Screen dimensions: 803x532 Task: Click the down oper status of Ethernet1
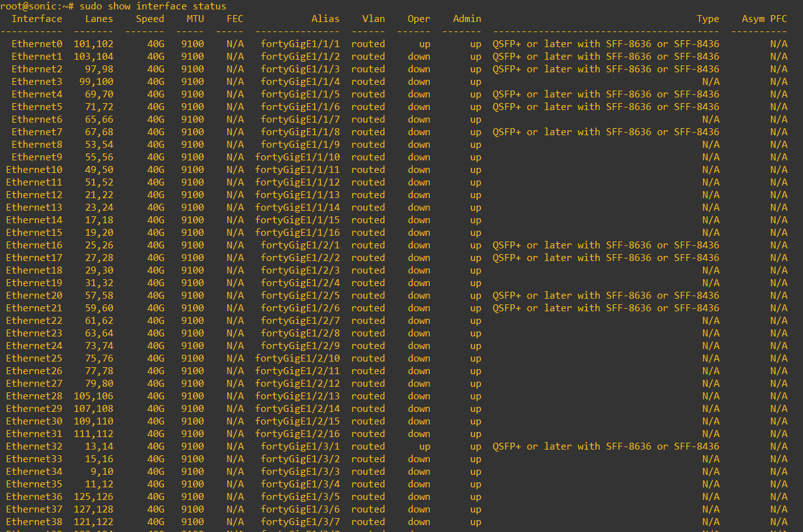(x=419, y=56)
